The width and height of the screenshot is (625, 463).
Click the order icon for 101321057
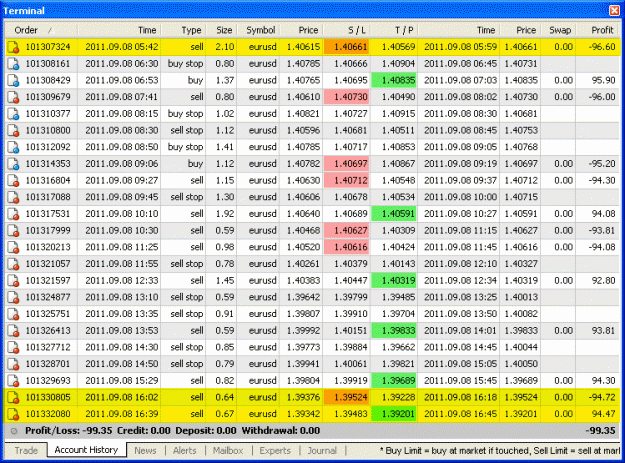pyautogui.click(x=13, y=264)
